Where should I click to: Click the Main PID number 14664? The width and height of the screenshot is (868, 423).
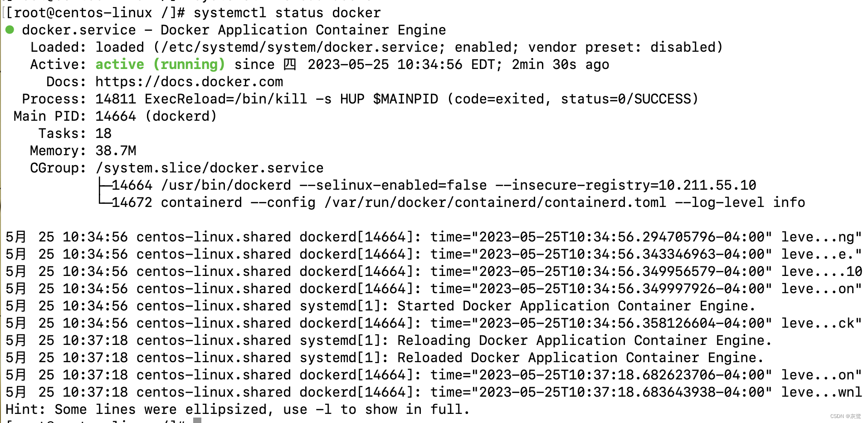(x=116, y=116)
